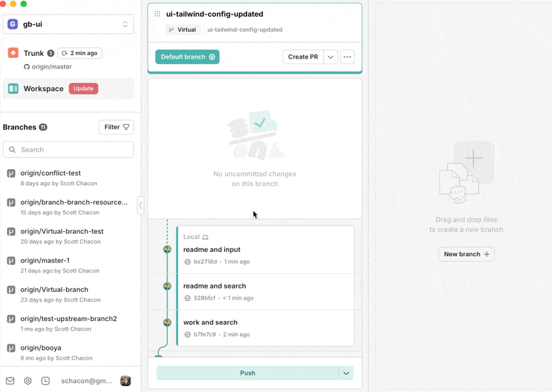Screen dimensions: 552x392
Task: Click the user avatar in sidebar footer
Action: (126, 380)
